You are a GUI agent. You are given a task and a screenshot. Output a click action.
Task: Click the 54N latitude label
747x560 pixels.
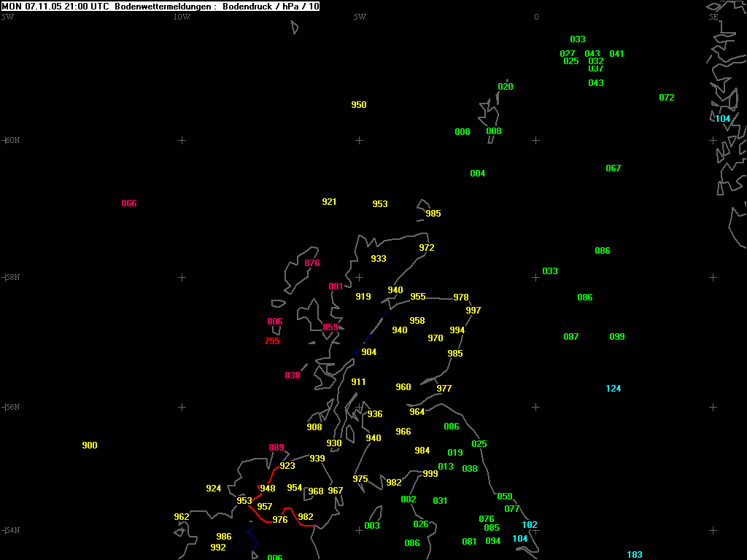pos(12,530)
